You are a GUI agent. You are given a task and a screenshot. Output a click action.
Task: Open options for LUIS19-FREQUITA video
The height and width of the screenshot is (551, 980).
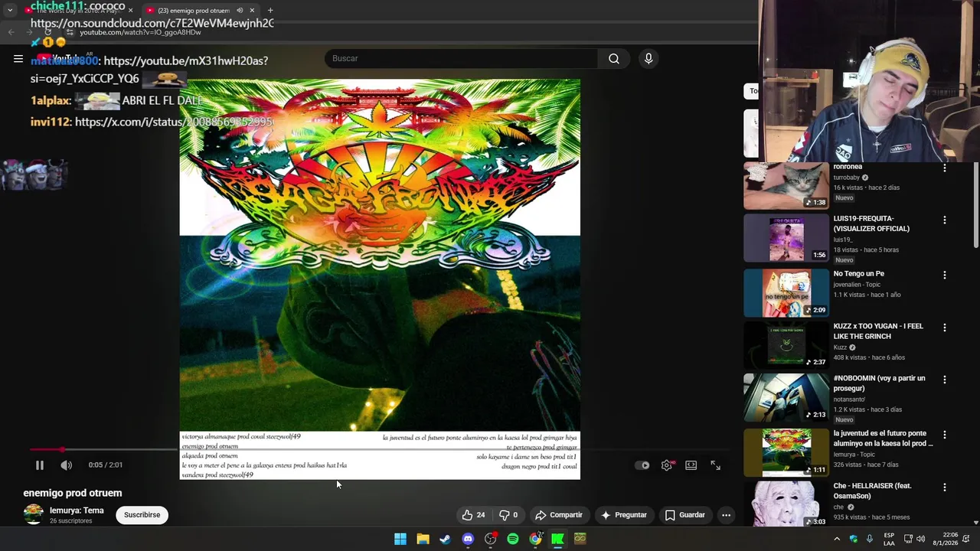click(x=945, y=220)
